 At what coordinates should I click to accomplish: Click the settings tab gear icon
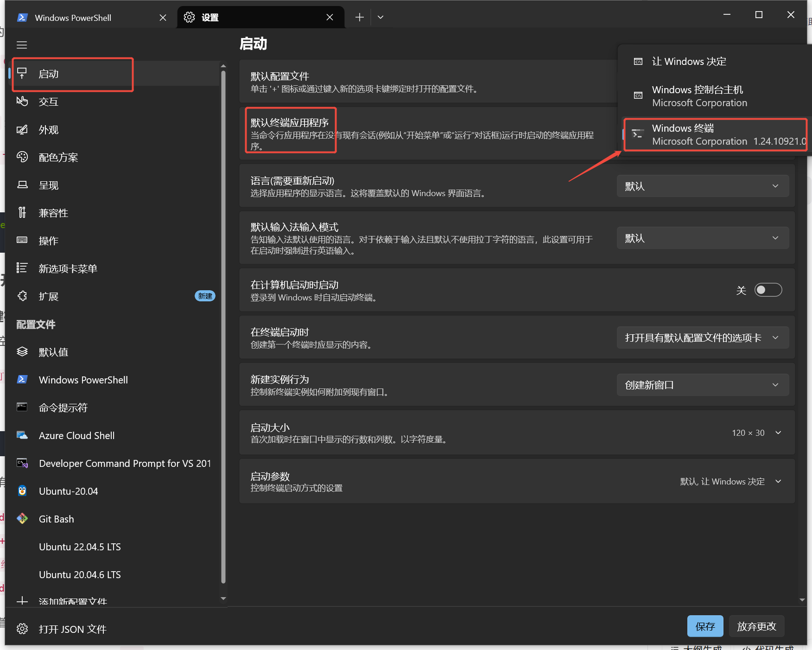point(189,17)
